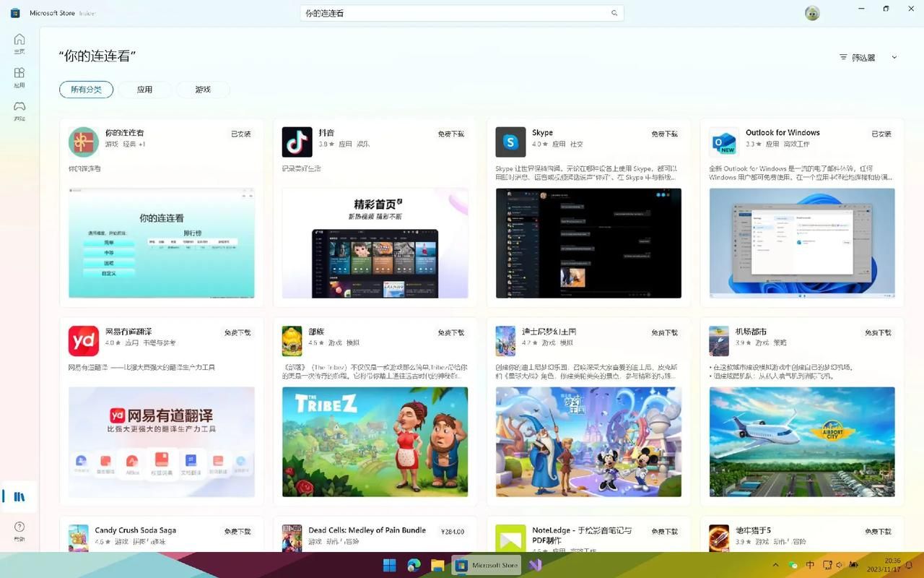924x578 pixels.
Task: Click 免费下载 button for 网易有道翻译
Action: click(237, 333)
